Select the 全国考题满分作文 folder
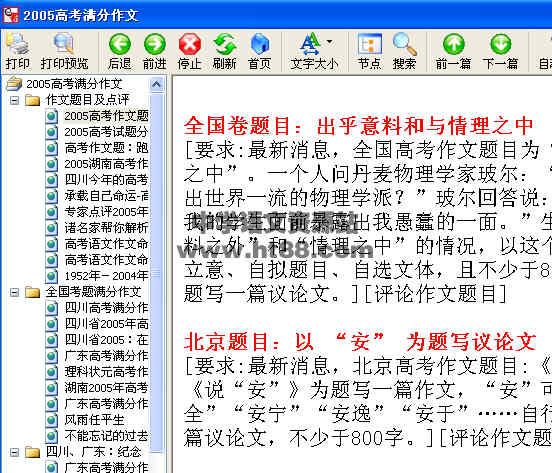This screenshot has height=473, width=552. tap(93, 292)
